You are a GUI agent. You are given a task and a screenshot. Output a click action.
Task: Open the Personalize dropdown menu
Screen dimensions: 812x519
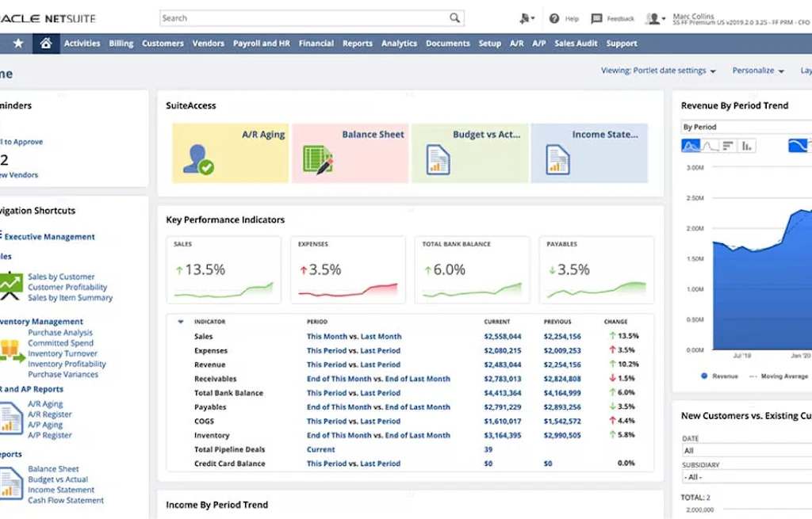click(x=754, y=71)
